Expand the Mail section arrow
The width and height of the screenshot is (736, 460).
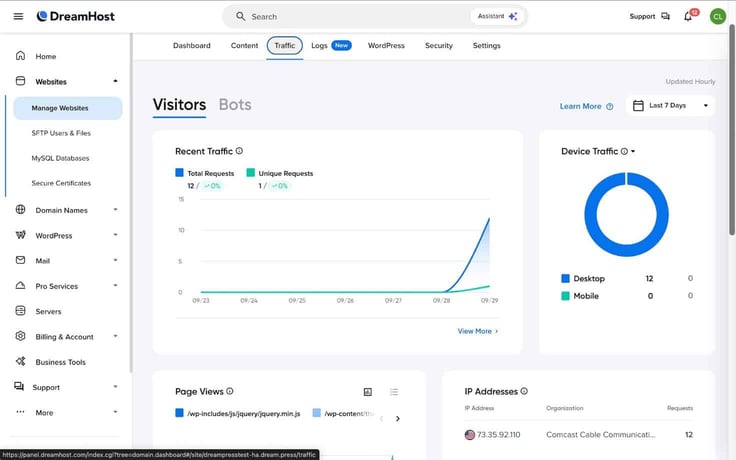pos(115,260)
